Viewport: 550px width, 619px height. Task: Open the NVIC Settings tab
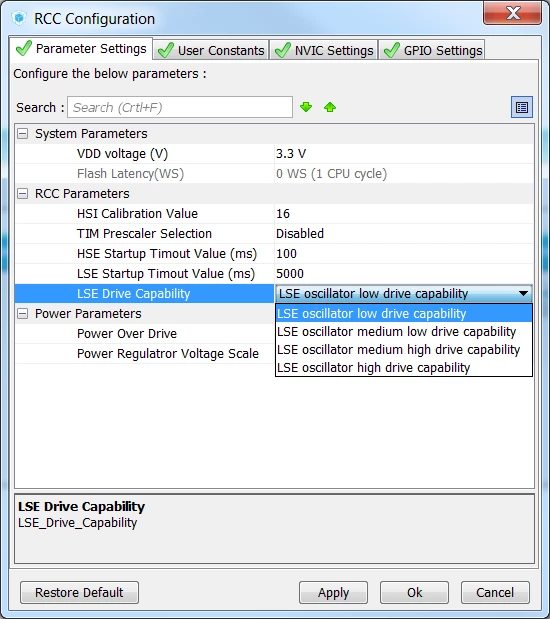tap(324, 50)
